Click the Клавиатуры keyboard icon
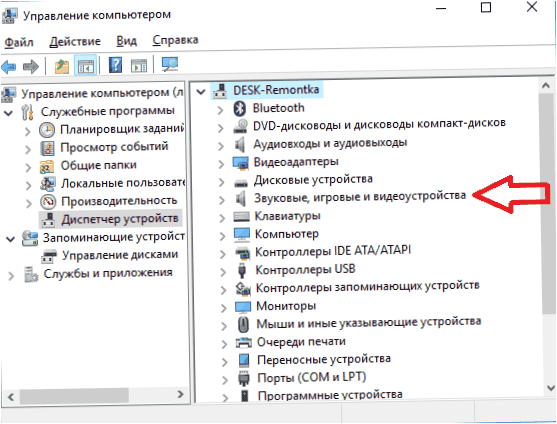Image resolution: width=557 pixels, height=424 pixels. pos(242,217)
